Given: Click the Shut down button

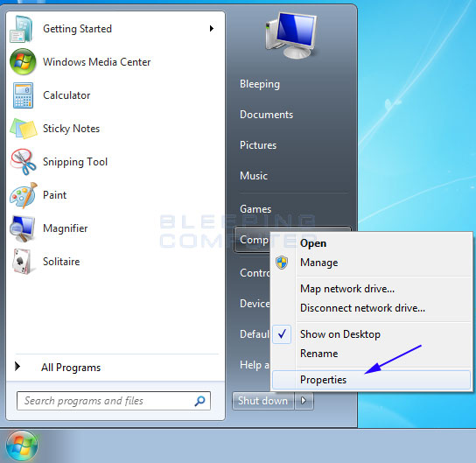Looking at the screenshot, I should coord(262,401).
